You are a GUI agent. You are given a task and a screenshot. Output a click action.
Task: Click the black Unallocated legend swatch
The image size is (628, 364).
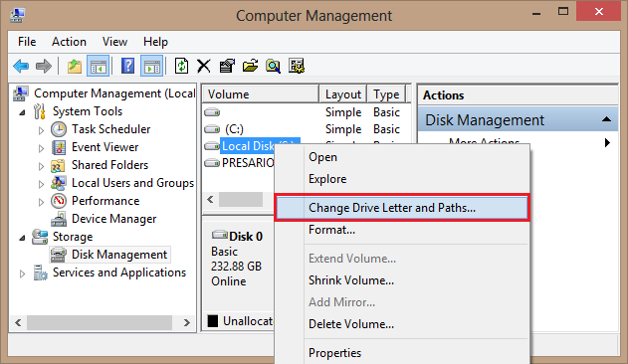click(x=213, y=321)
